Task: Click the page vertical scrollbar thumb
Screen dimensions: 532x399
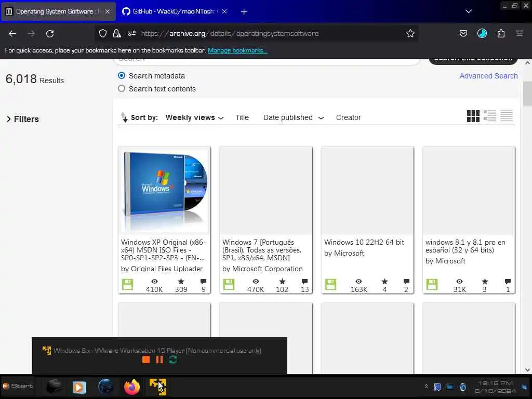Action: (527, 94)
